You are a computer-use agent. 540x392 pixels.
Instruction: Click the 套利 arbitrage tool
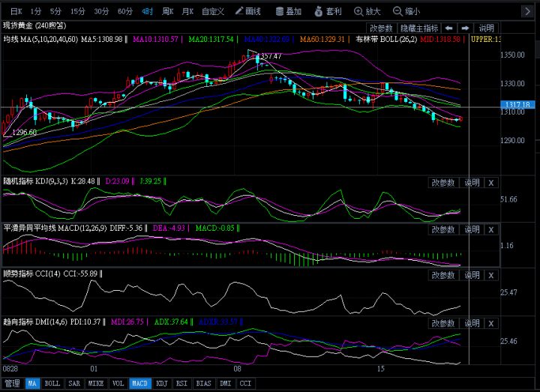coord(328,11)
